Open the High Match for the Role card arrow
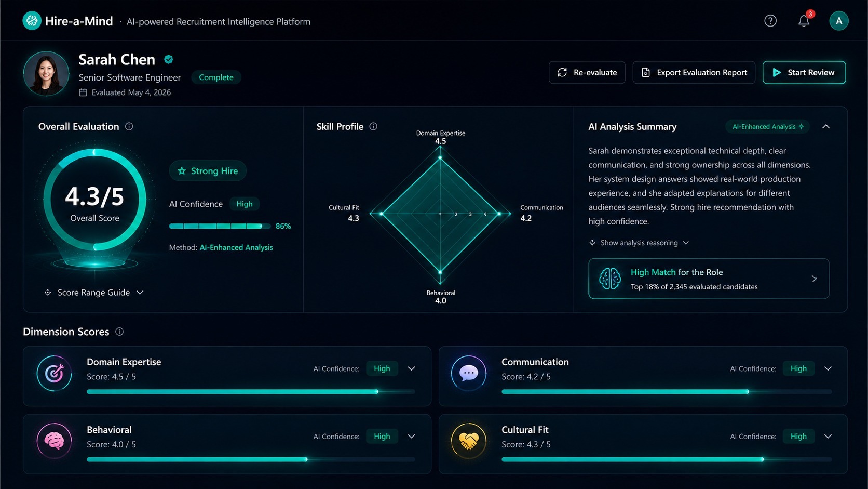868x489 pixels. point(814,279)
